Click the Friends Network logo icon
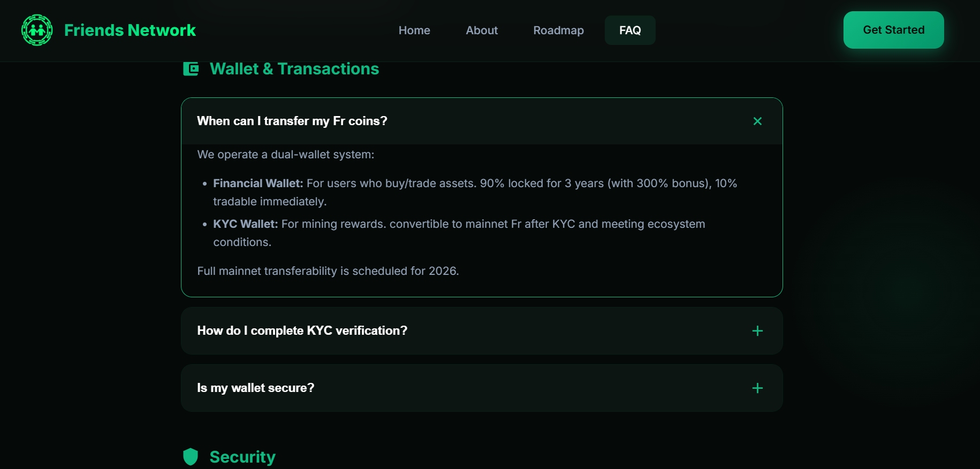980x469 pixels. click(x=37, y=30)
